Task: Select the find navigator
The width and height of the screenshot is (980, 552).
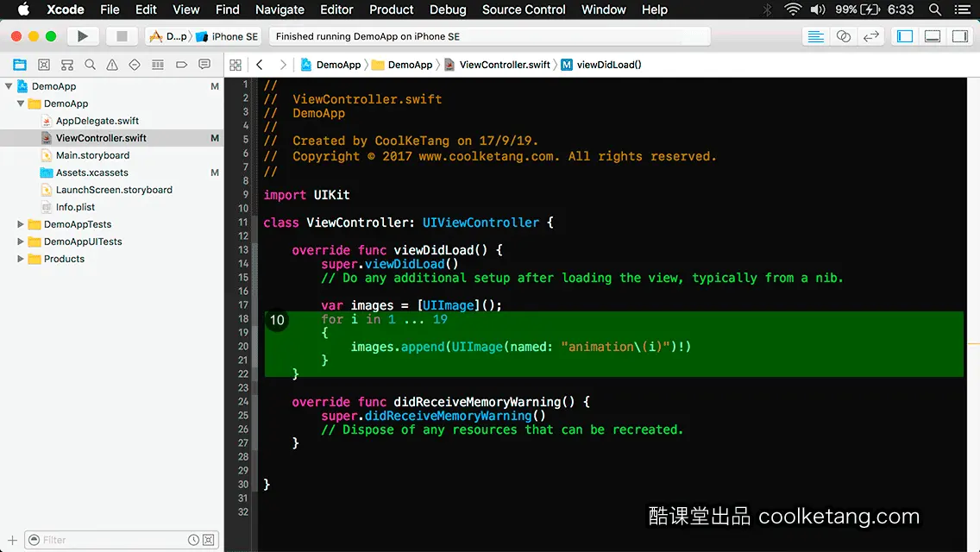Action: point(90,65)
